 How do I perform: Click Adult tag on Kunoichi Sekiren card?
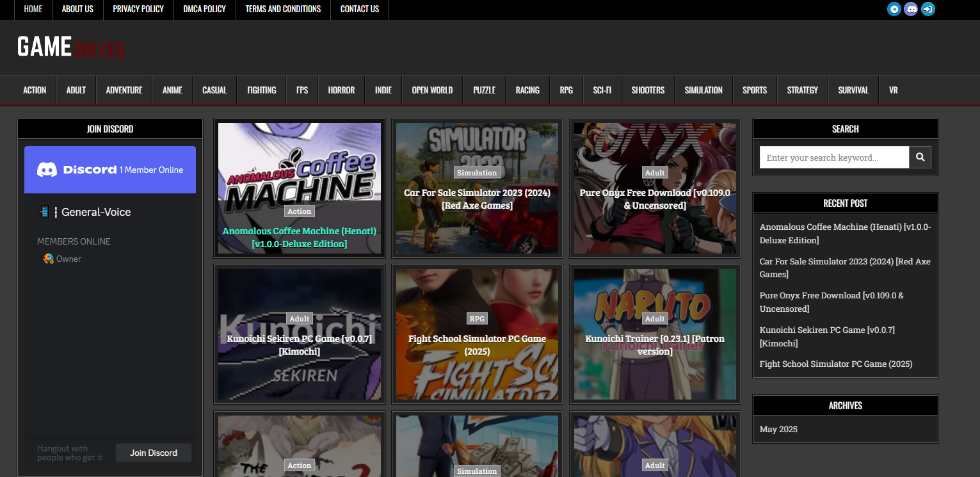click(300, 319)
